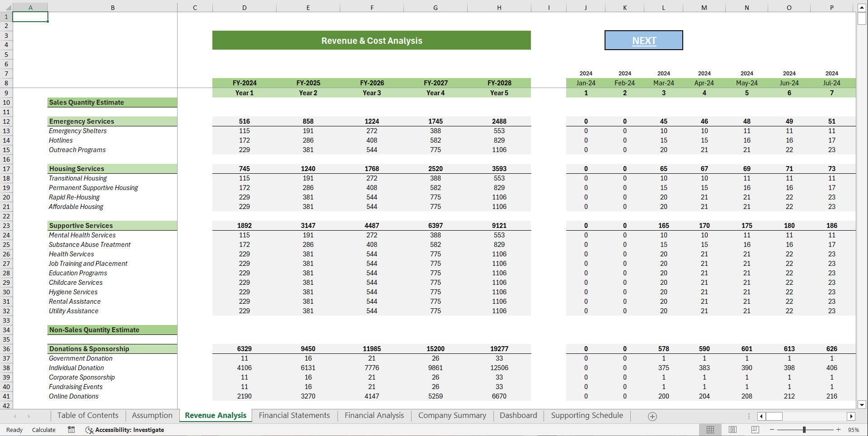Select the Assumption sheet tab
Screen dimensions: 868x436
[x=152, y=415]
